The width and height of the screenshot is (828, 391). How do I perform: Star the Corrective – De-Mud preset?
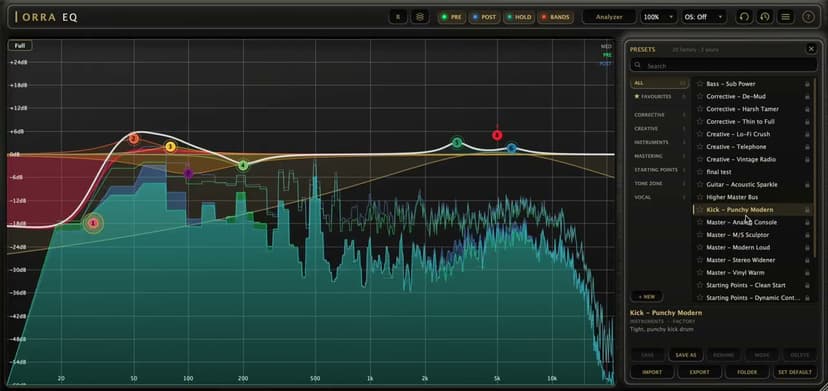pos(700,96)
